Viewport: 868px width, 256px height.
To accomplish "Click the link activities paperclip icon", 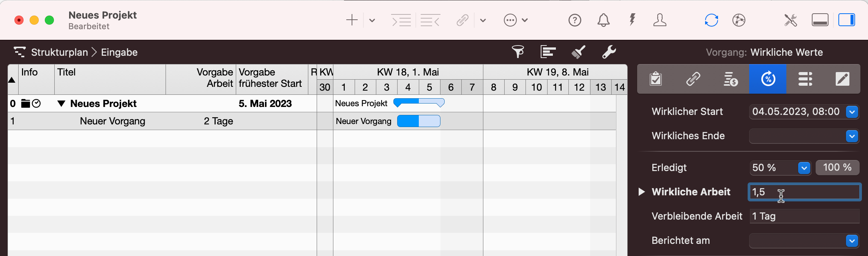I will click(x=462, y=20).
